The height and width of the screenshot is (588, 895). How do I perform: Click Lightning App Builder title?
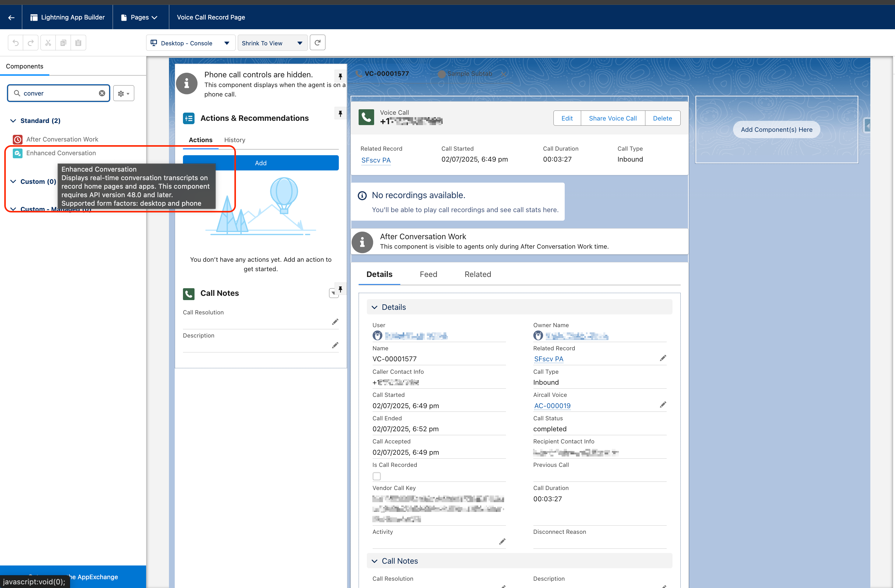[72, 17]
